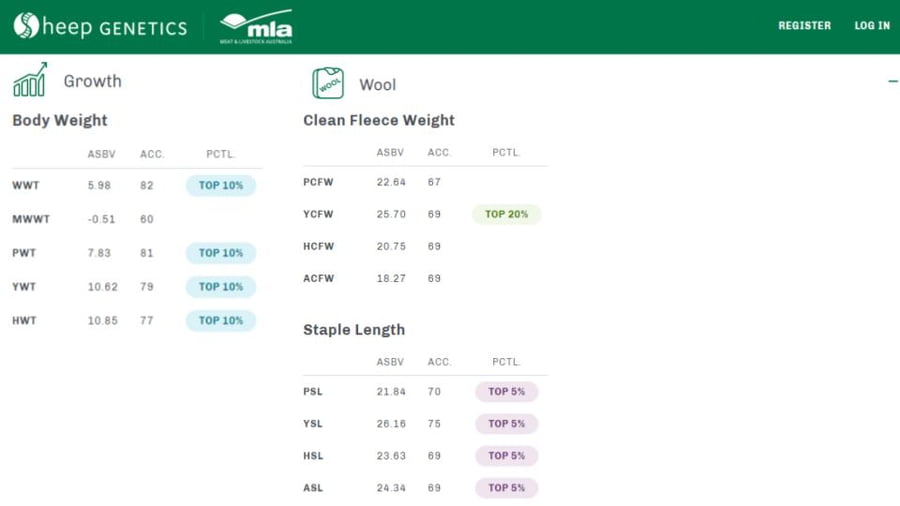Select the ASL Top 5% badge

pyautogui.click(x=507, y=488)
